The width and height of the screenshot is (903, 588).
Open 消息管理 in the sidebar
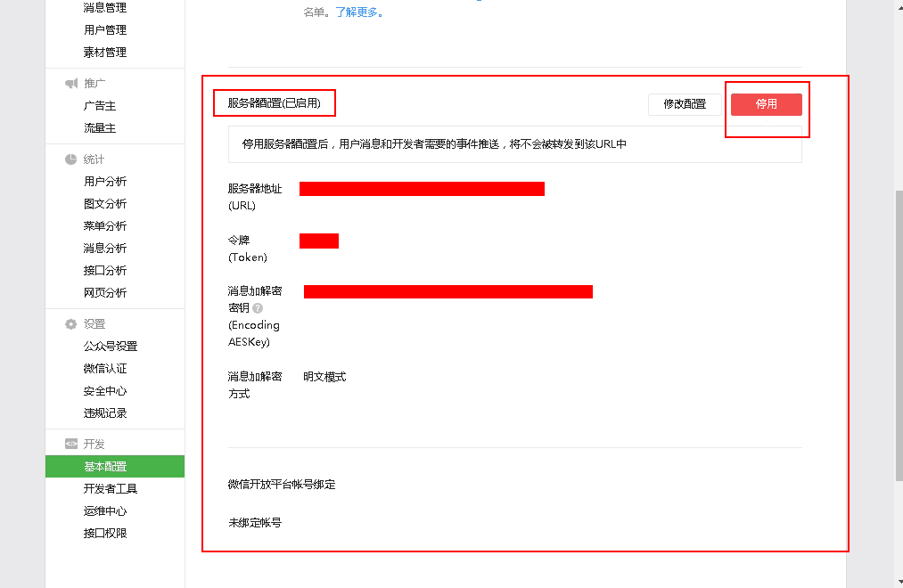pyautogui.click(x=105, y=8)
